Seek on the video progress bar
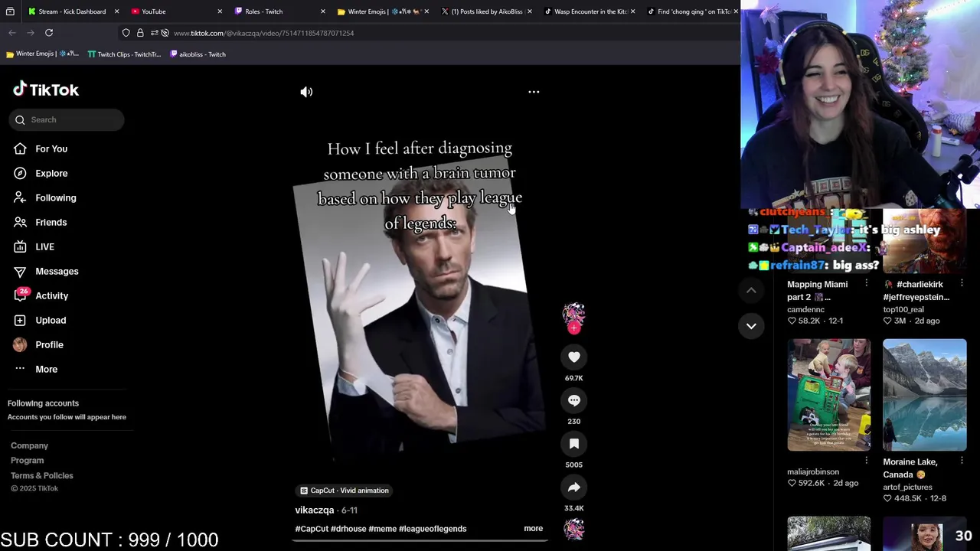Viewport: 980px width, 551px height. 420,540
